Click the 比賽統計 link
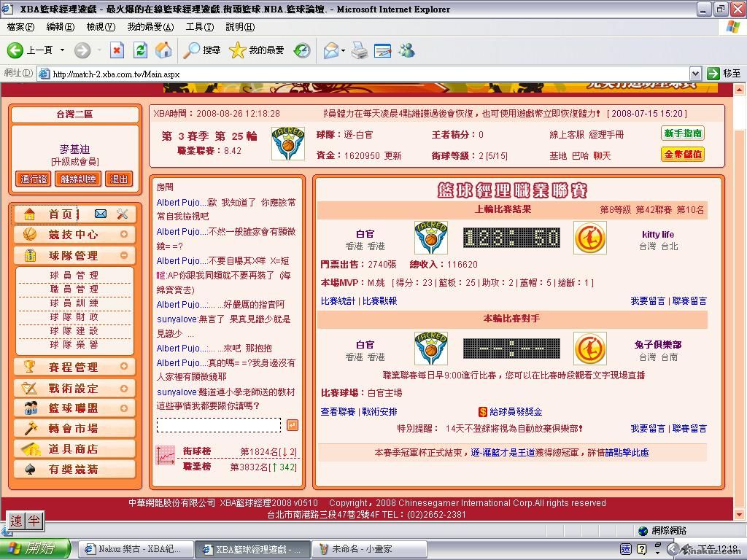 [338, 301]
